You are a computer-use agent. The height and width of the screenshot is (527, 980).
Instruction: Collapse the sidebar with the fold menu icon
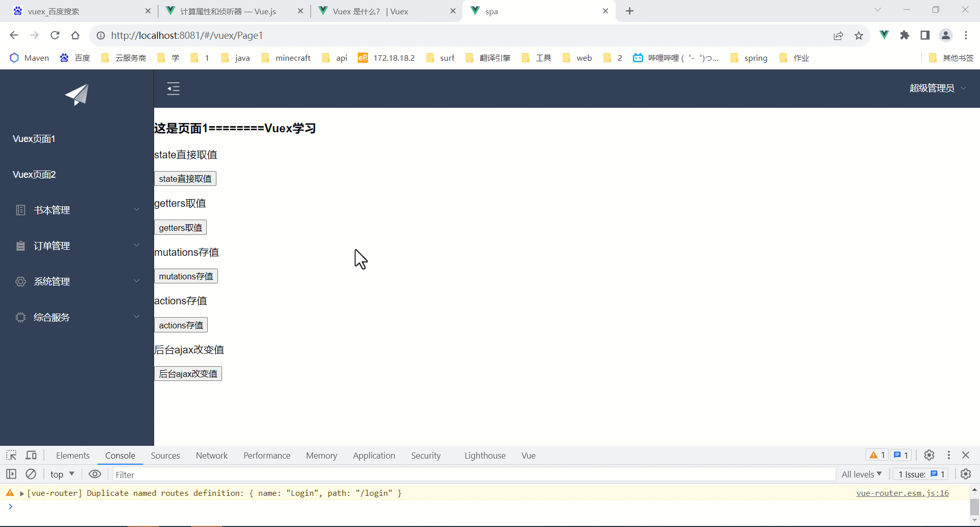tap(173, 88)
